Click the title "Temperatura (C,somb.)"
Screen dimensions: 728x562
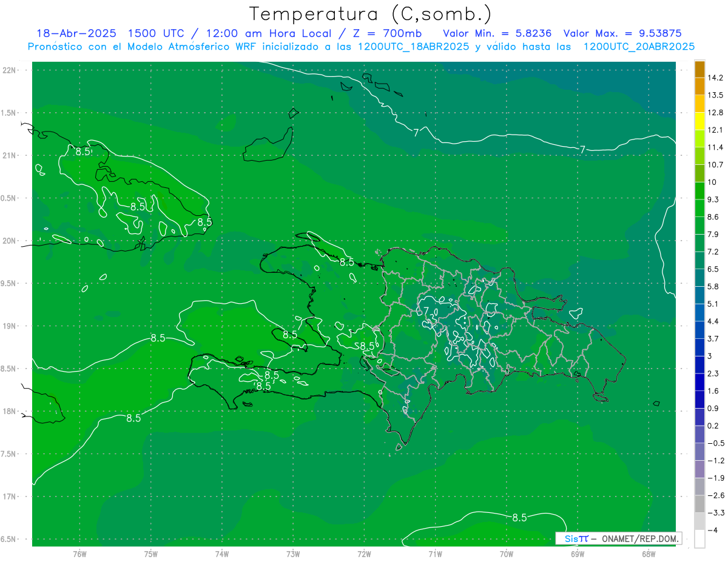point(370,14)
